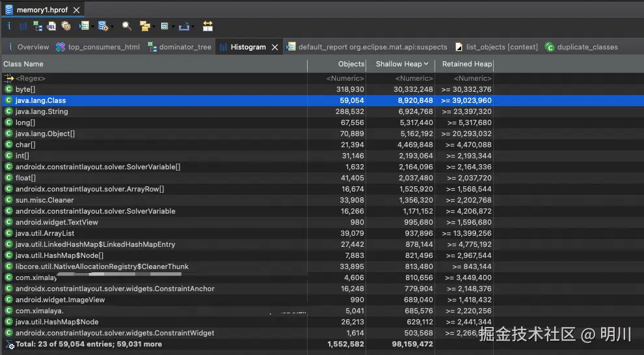Screen dimensions: 644x355
Task: Click the compare tables arrow icon
Action: [208, 27]
